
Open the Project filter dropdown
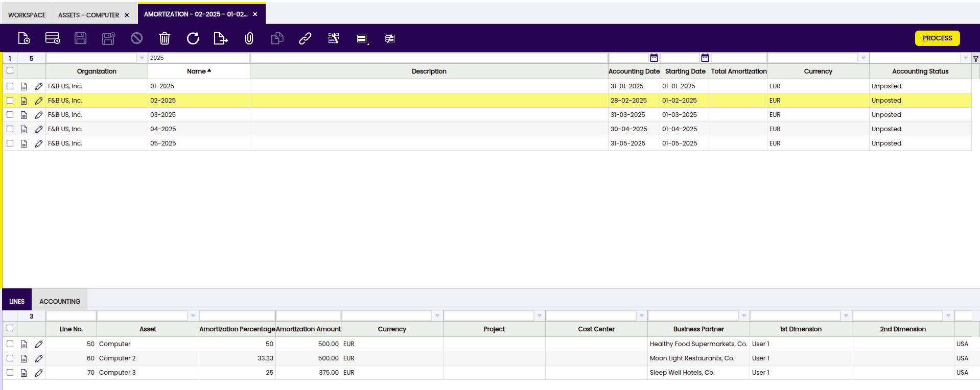540,316
